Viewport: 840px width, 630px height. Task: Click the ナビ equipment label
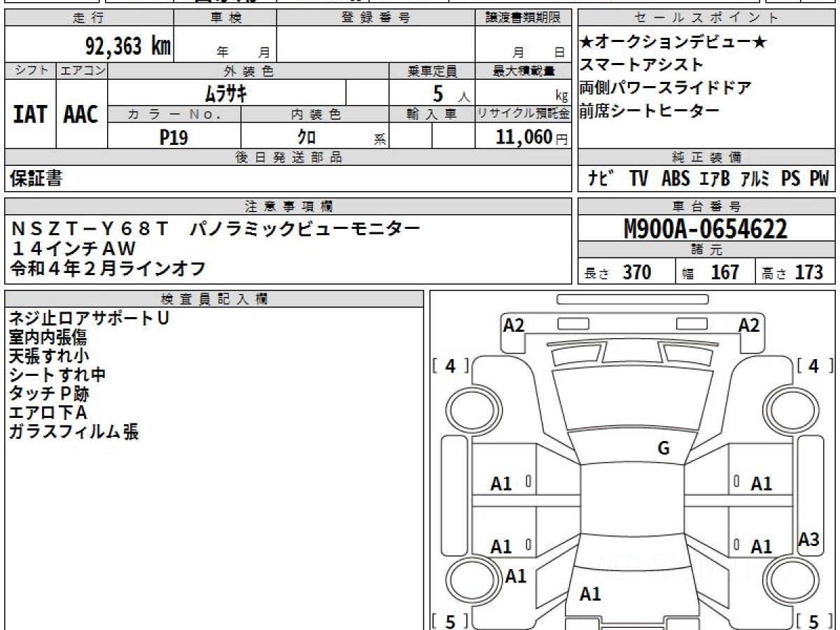click(601, 178)
